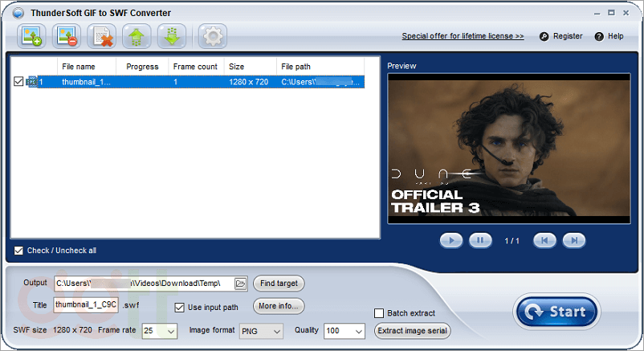
Task: Click the Add GIF file toolbar icon
Action: 32,36
